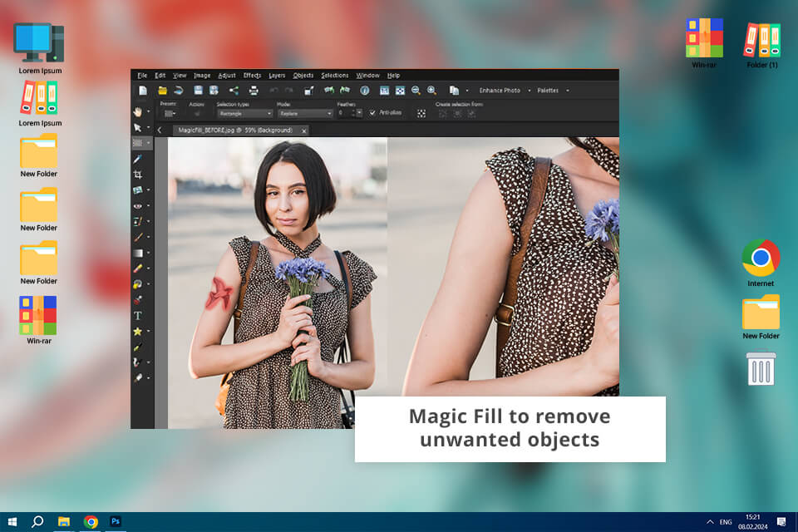
Task: Open the Adjust menu
Action: coord(226,76)
